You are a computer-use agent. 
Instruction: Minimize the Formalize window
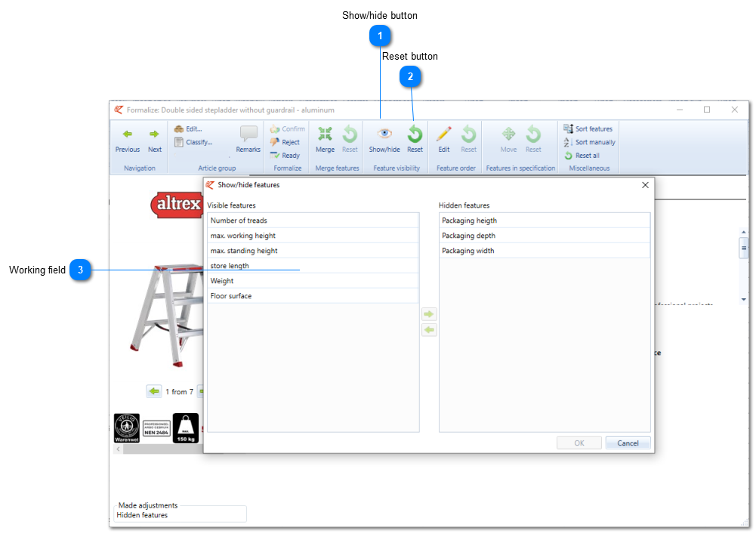click(x=680, y=110)
